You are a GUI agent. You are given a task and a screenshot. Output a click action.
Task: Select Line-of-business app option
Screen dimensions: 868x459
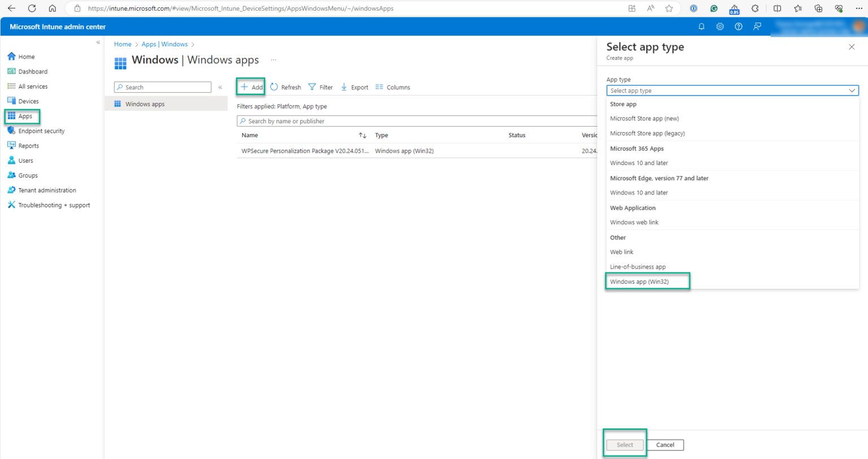click(637, 267)
